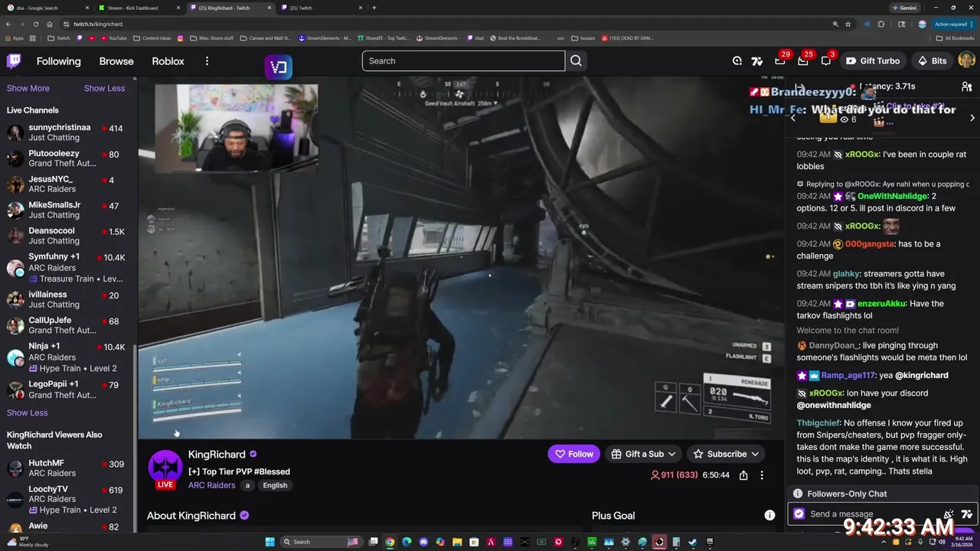Bookmark this page with star icon

click(848, 24)
